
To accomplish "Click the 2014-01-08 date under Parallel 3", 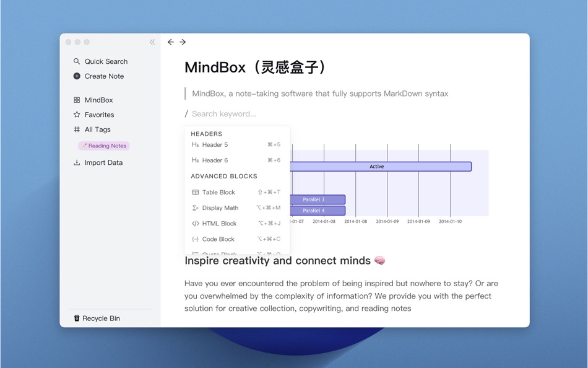I will click(324, 222).
